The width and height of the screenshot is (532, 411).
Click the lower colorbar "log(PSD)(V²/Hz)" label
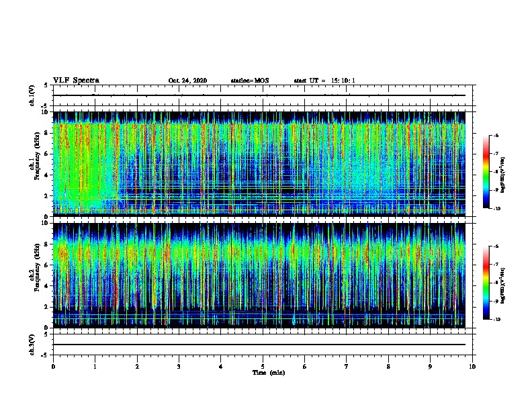503,286
